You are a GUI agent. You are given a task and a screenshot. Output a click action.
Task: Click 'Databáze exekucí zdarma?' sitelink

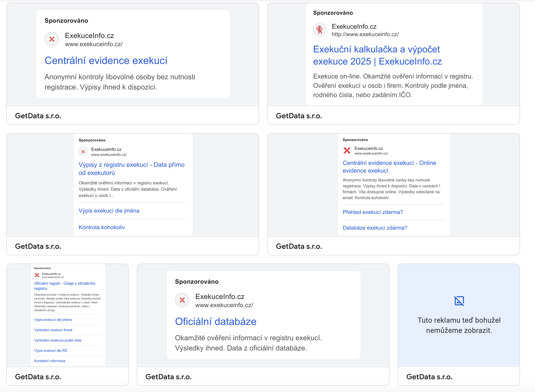pos(375,228)
